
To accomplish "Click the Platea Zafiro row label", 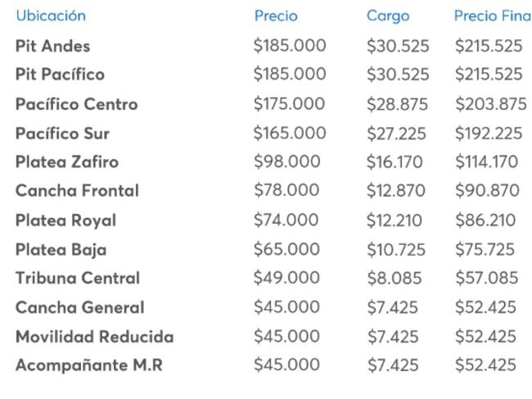I will 66,161.
